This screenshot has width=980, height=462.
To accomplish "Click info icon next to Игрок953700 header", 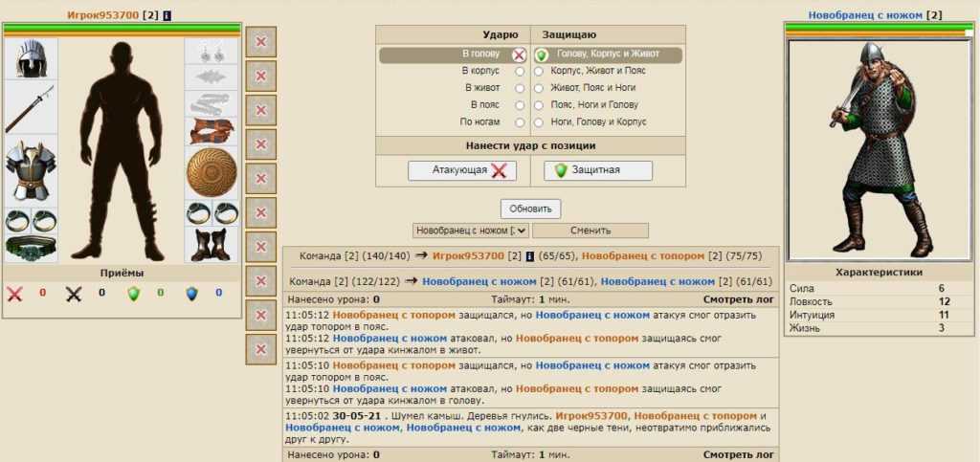I will (167, 15).
